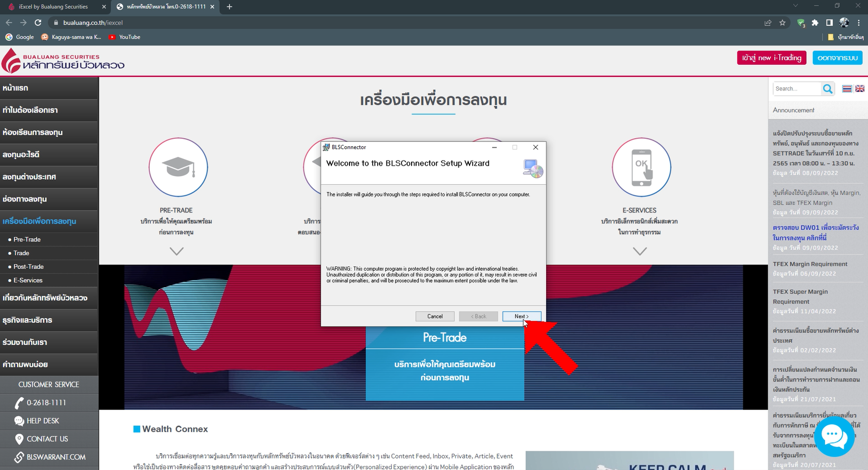Image resolution: width=868 pixels, height=470 pixels.
Task: Open the tab search dropdown arrow
Action: tap(795, 6)
